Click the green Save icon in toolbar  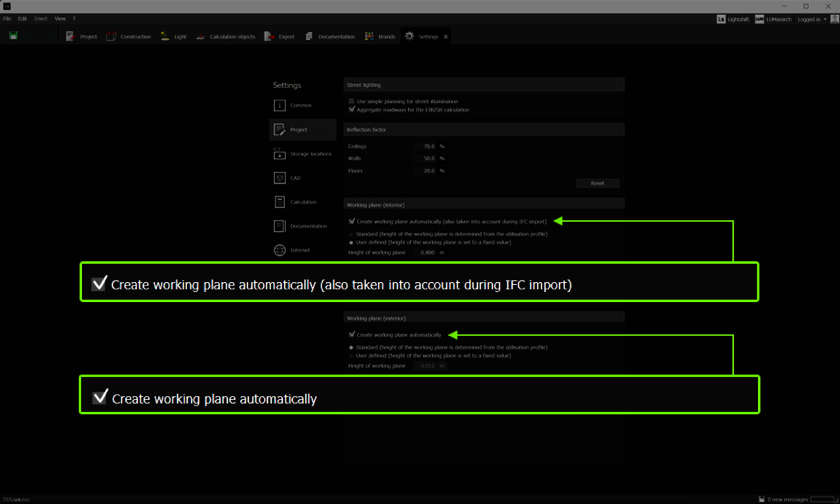pyautogui.click(x=13, y=36)
